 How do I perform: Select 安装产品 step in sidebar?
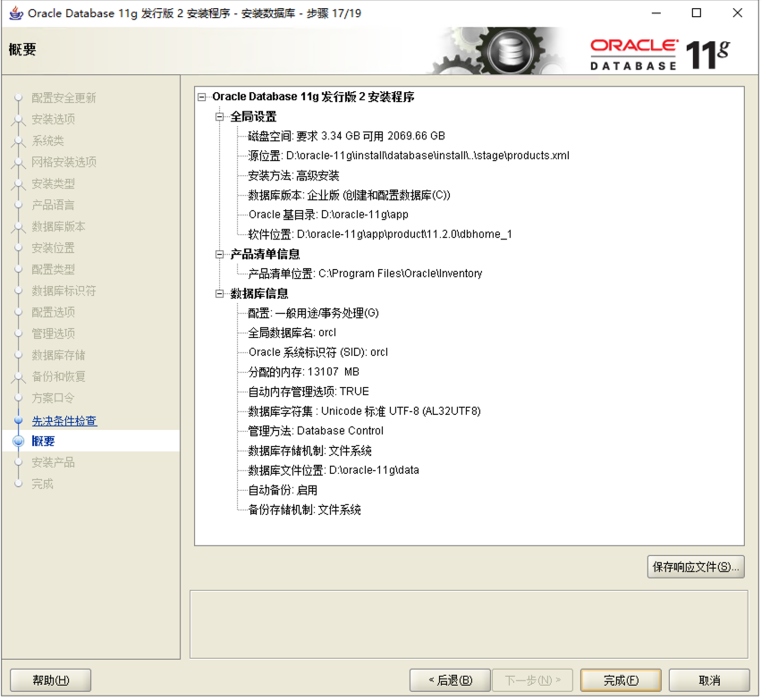click(x=53, y=463)
